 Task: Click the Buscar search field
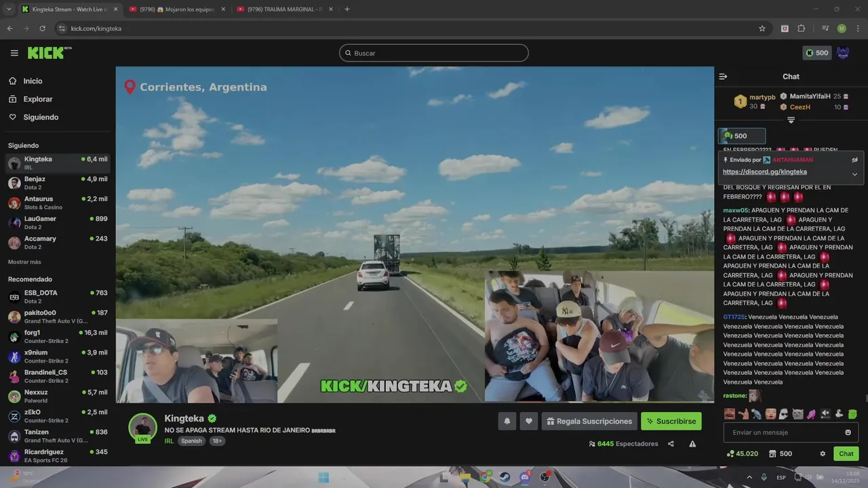434,53
